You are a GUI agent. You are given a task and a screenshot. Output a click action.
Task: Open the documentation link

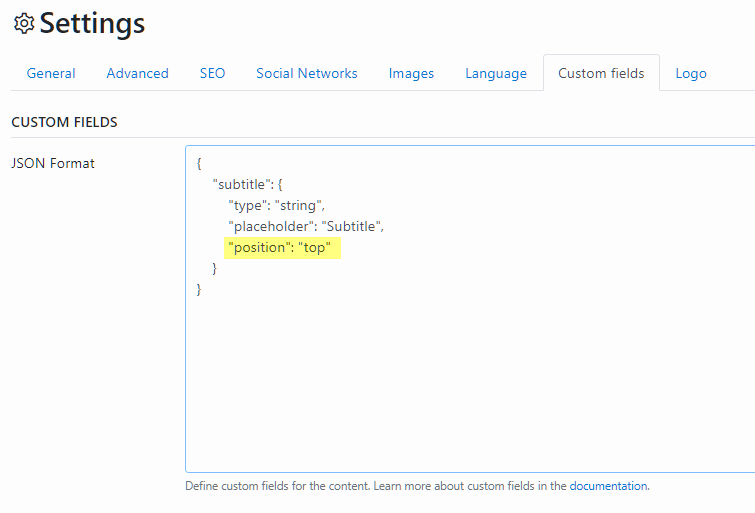tap(608, 486)
